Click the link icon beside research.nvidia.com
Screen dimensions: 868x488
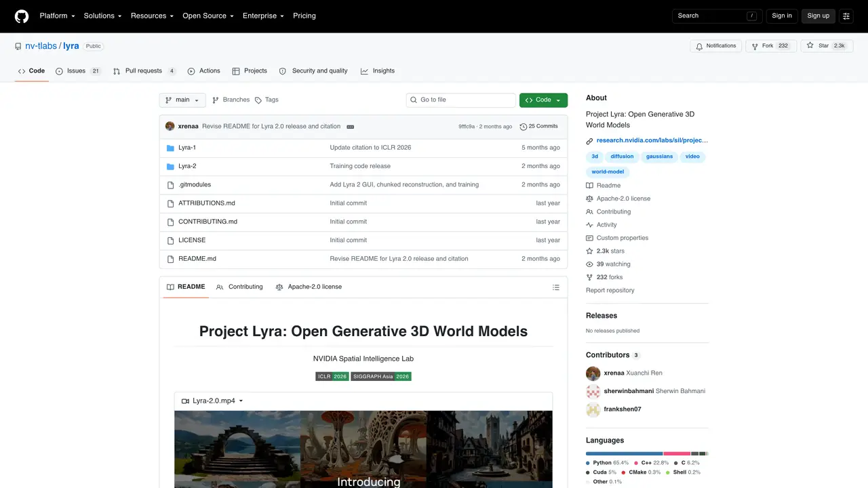tap(590, 141)
